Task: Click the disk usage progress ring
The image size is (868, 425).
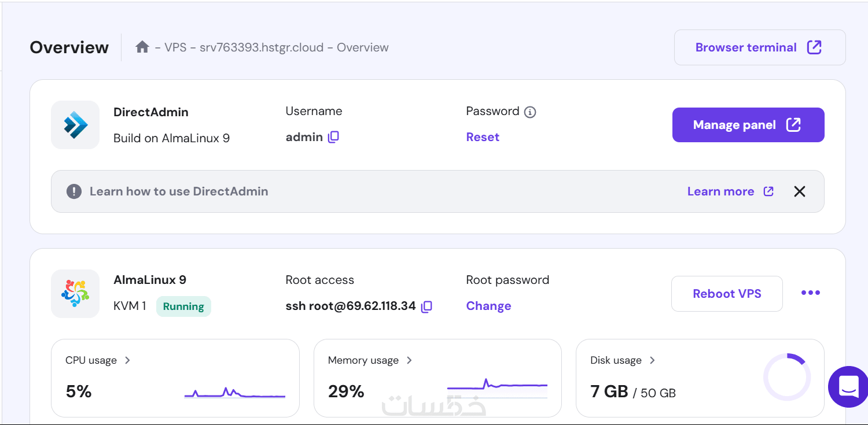Action: tap(787, 377)
